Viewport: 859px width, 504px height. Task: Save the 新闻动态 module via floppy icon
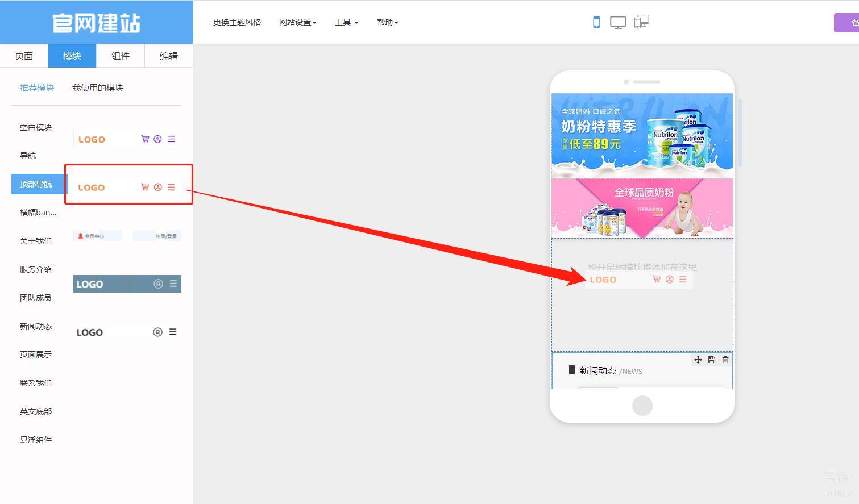coord(712,360)
